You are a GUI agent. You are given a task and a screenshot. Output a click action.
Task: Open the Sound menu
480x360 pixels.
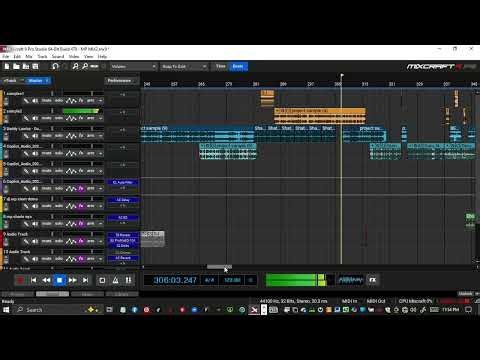tap(58, 56)
